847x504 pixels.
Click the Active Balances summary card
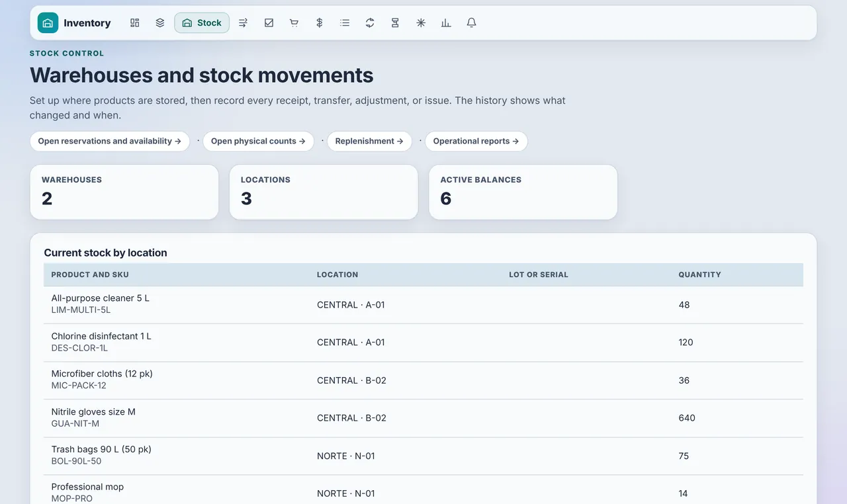(x=523, y=192)
